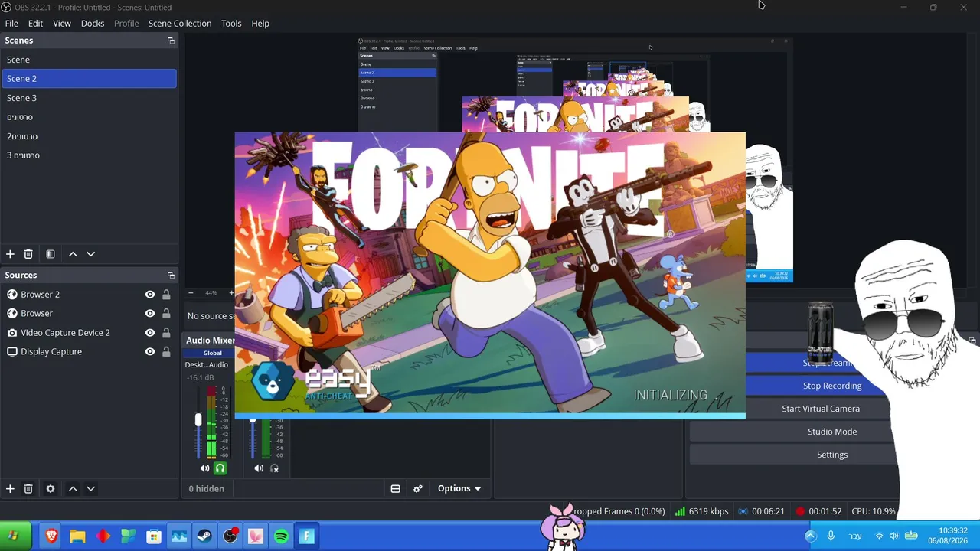Expand the Audio Mixer Options dropdown

point(459,489)
